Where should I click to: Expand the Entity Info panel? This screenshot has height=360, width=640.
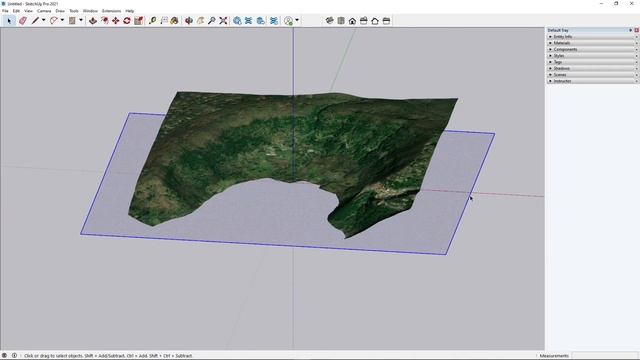[593, 37]
